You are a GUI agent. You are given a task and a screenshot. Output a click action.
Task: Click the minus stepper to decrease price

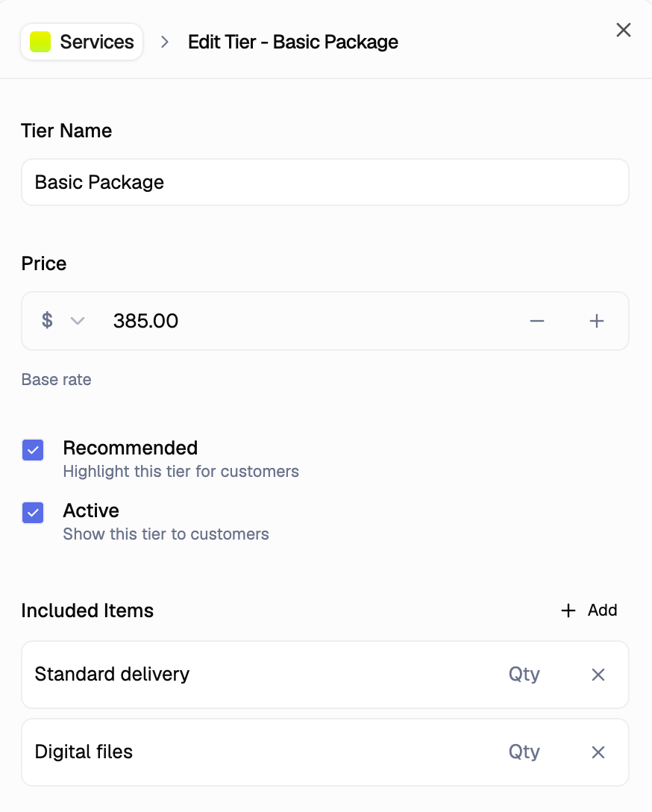point(536,321)
